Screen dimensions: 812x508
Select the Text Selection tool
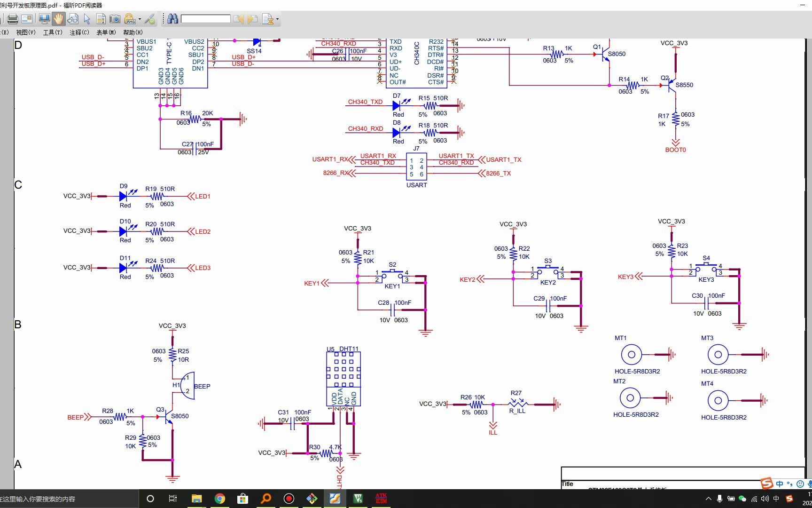pos(101,19)
